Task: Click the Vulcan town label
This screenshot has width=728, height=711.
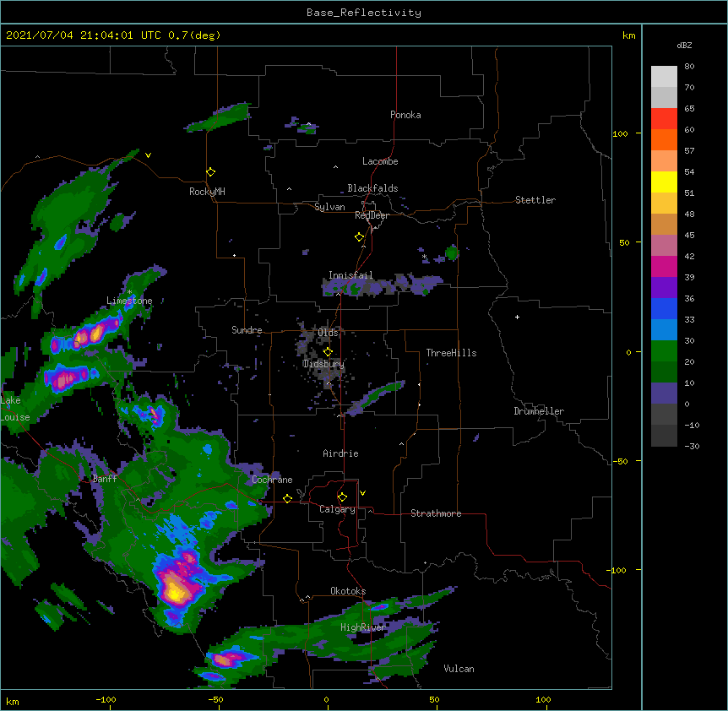Action: pyautogui.click(x=459, y=669)
